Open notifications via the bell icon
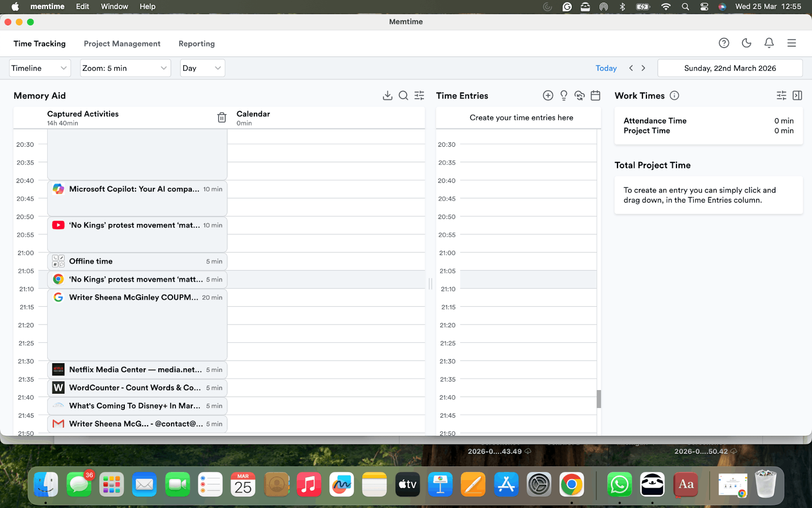Screen dimensions: 812x508 pyautogui.click(x=769, y=43)
